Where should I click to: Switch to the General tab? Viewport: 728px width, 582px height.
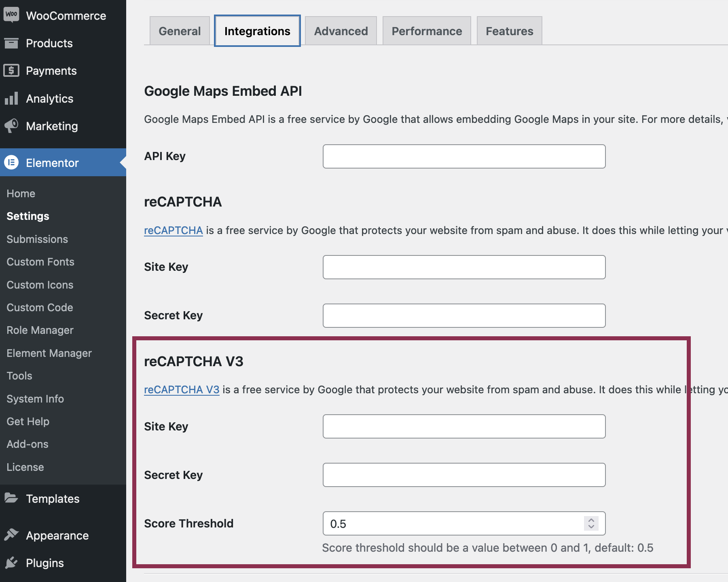pyautogui.click(x=180, y=31)
